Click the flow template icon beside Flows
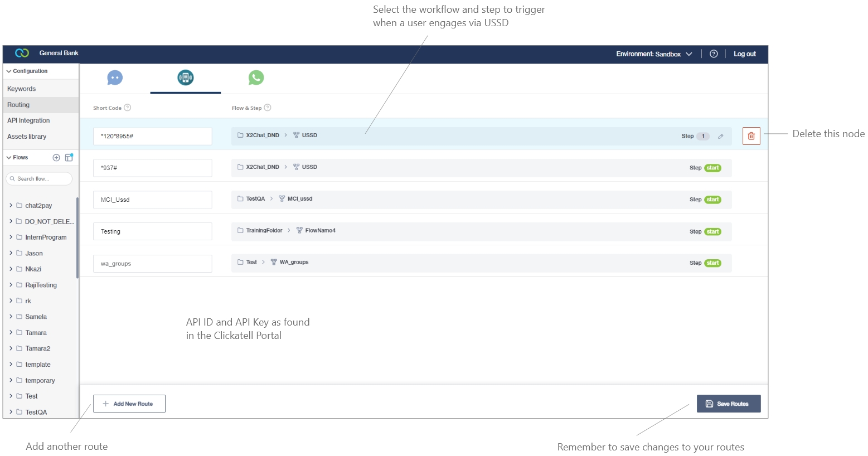The width and height of the screenshot is (868, 456). pos(69,158)
